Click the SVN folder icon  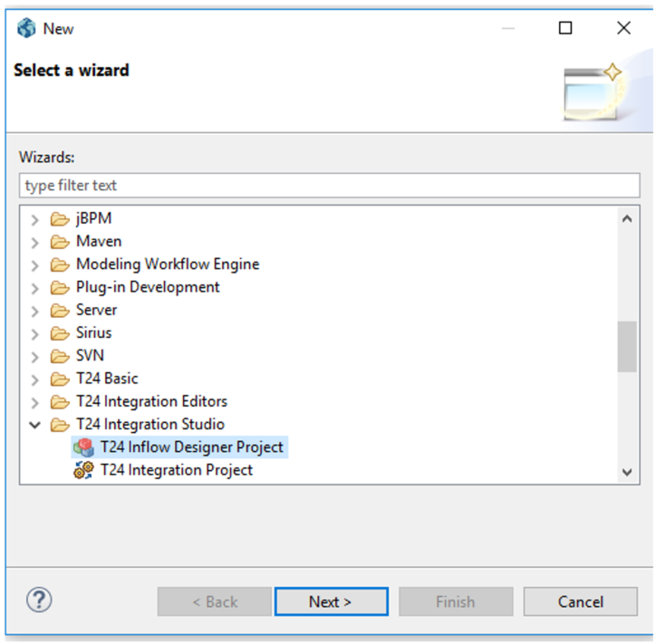60,356
